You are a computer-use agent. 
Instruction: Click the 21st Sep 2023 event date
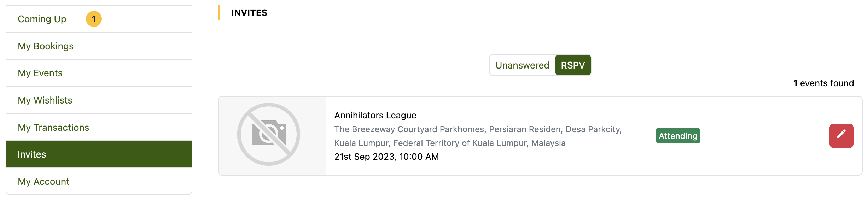point(386,157)
